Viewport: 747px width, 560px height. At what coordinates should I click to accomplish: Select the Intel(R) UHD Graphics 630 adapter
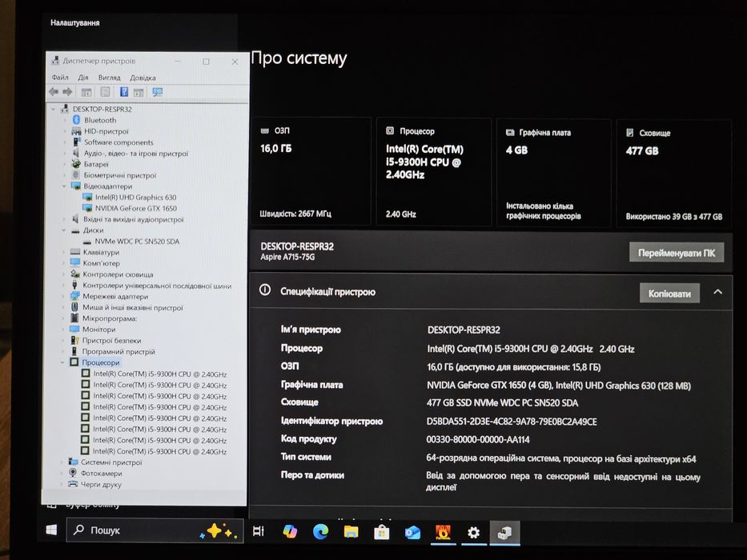135,197
